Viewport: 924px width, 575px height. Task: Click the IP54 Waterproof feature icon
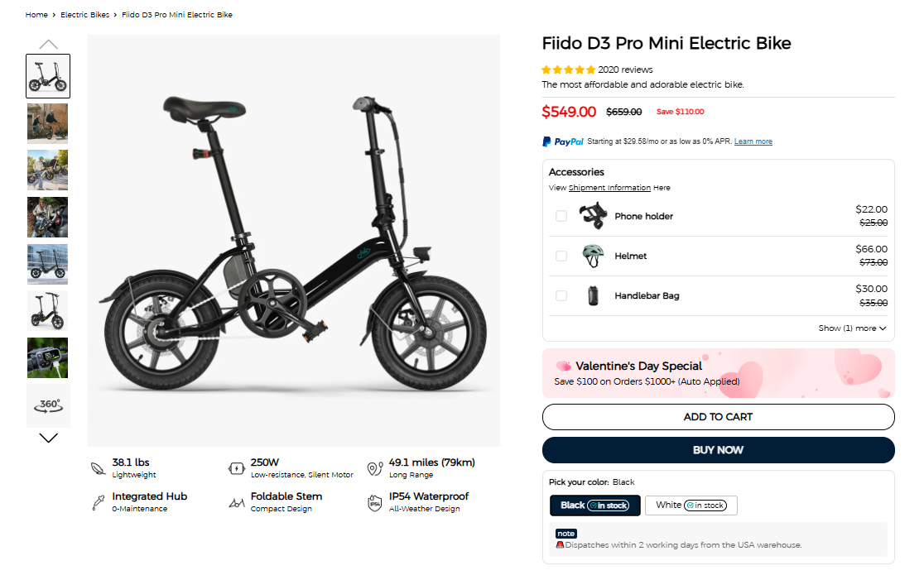(375, 502)
